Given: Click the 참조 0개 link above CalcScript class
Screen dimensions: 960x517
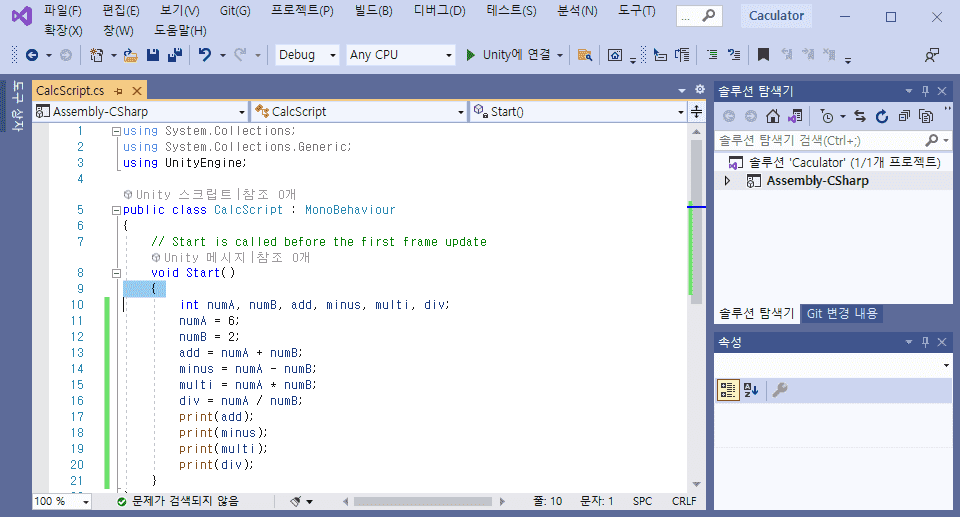Looking at the screenshot, I should (x=267, y=194).
